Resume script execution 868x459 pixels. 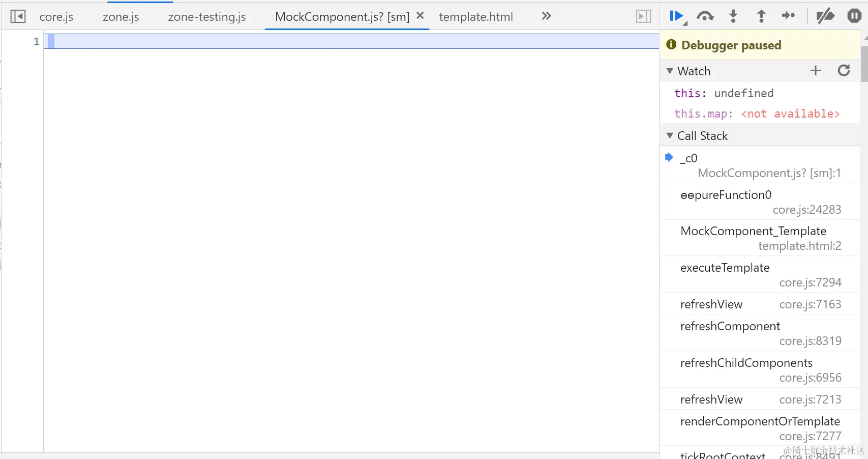(677, 16)
